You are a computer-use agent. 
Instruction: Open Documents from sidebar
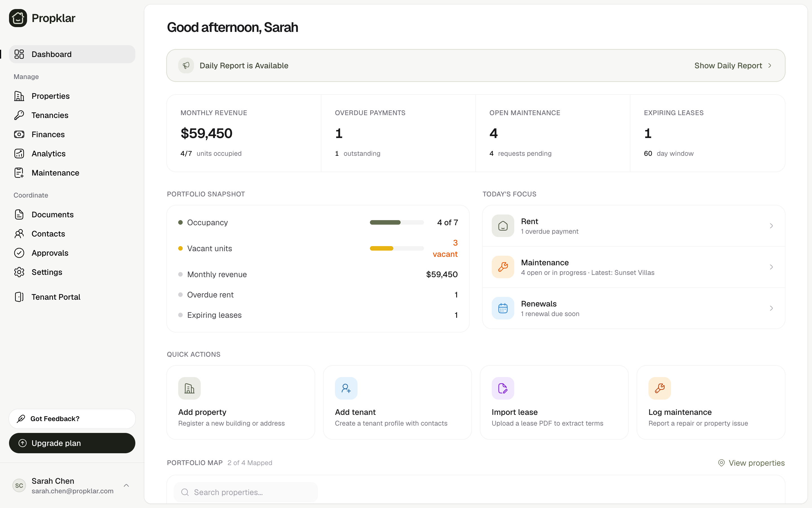click(72, 214)
